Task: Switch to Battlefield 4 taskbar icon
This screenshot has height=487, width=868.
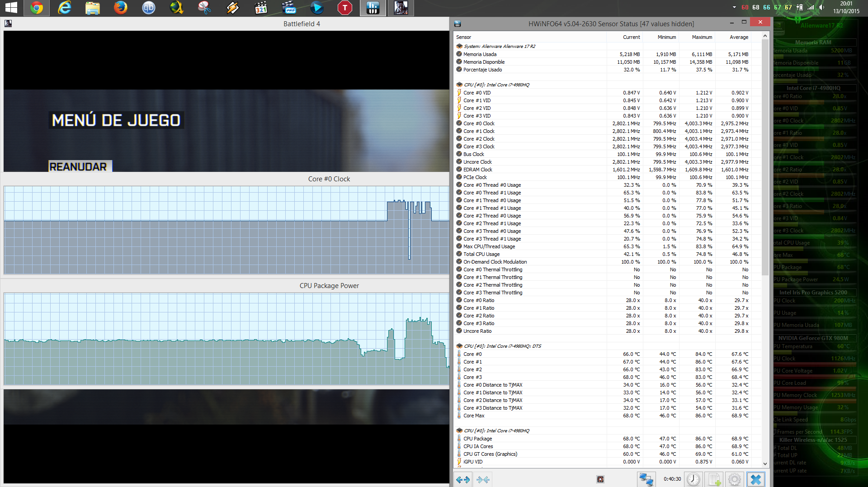Action: click(401, 8)
